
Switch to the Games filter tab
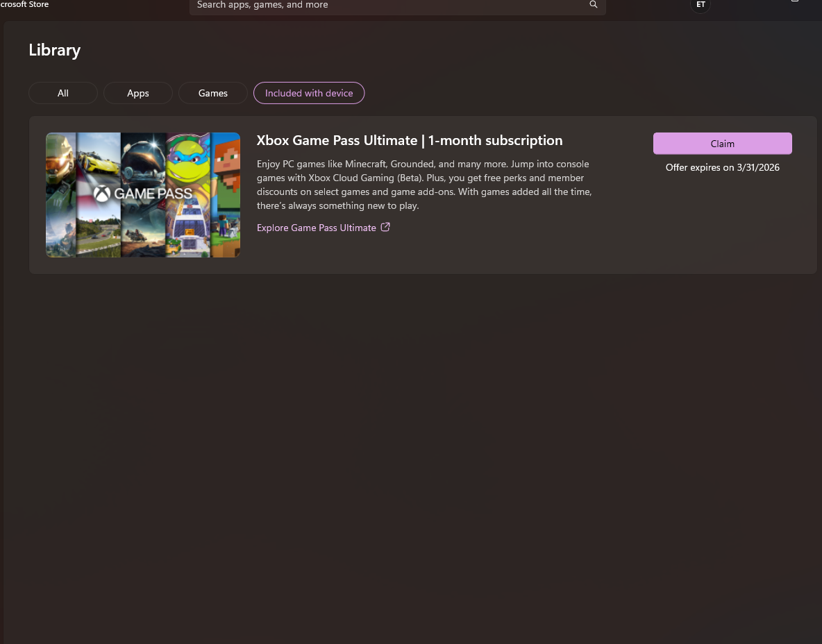(213, 93)
